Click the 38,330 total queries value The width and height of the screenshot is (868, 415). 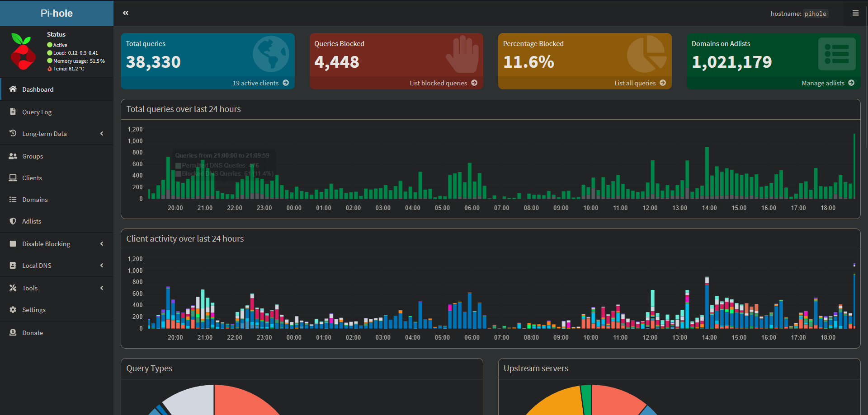[x=153, y=62]
